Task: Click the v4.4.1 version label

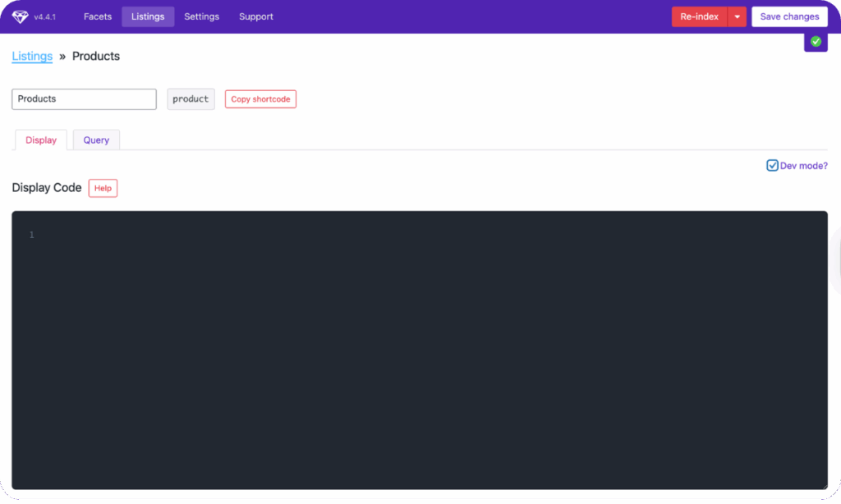Action: pyautogui.click(x=45, y=17)
